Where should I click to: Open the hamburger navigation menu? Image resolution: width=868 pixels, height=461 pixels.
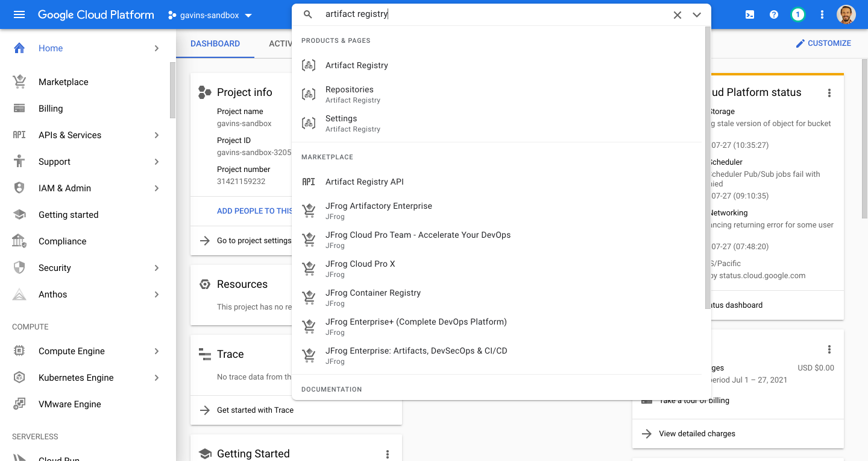[x=19, y=14]
